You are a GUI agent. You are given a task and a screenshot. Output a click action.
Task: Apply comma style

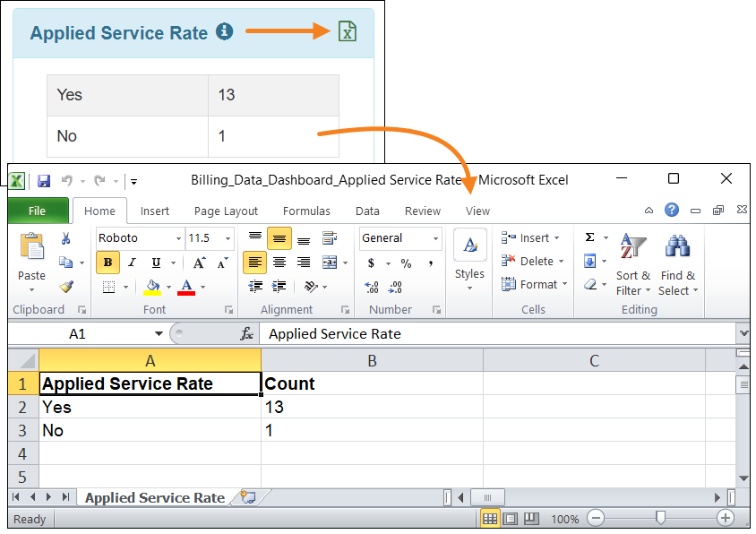[431, 263]
